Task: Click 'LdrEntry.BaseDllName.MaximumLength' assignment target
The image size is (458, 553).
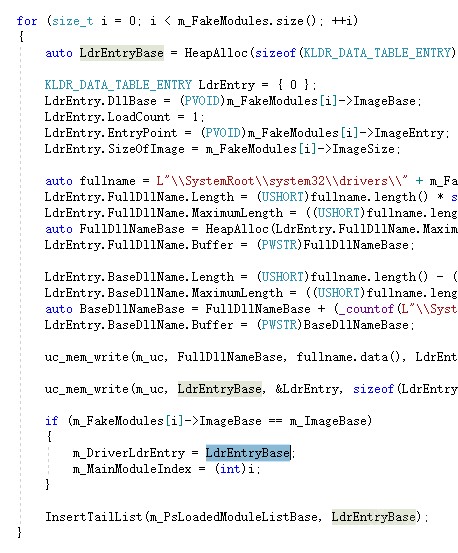Action: pyautogui.click(x=164, y=293)
